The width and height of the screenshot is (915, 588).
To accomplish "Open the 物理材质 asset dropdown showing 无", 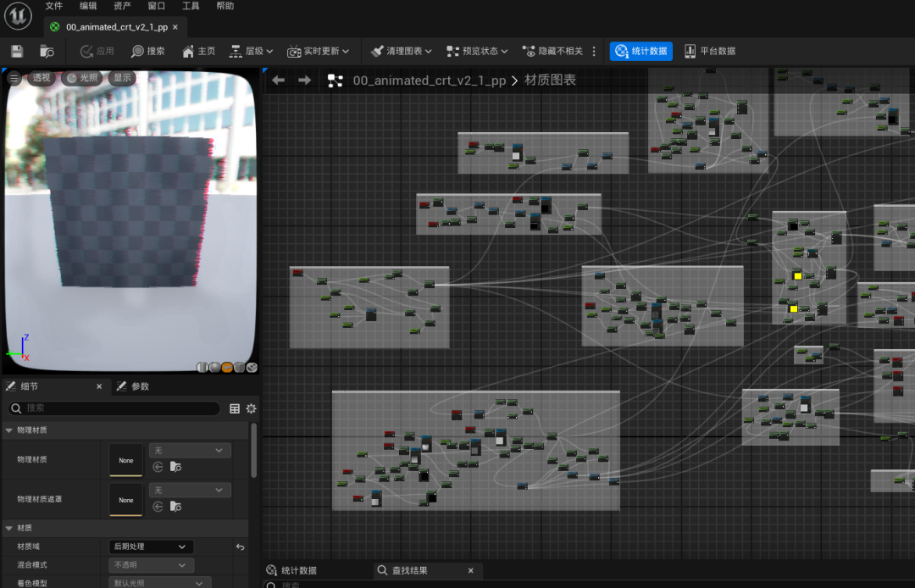I will pyautogui.click(x=190, y=451).
